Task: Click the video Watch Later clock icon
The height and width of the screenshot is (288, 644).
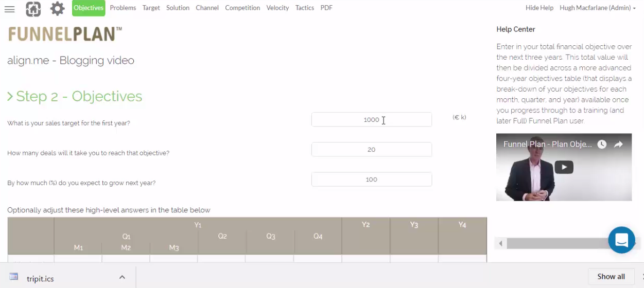Action: pos(602,145)
